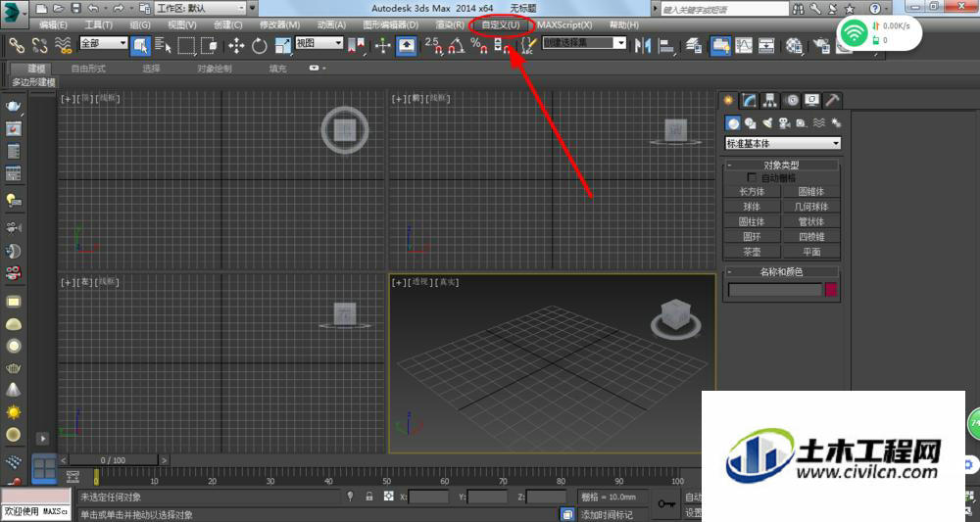This screenshot has height=522, width=980.
Task: Click the 几何球体 geosphere button
Action: tap(811, 207)
